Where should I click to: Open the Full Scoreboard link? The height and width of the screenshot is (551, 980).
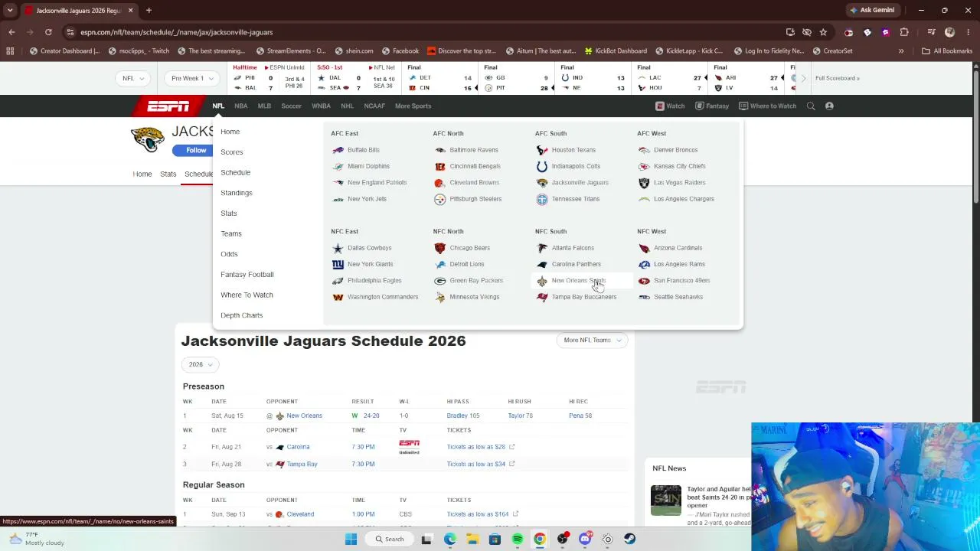pos(838,78)
